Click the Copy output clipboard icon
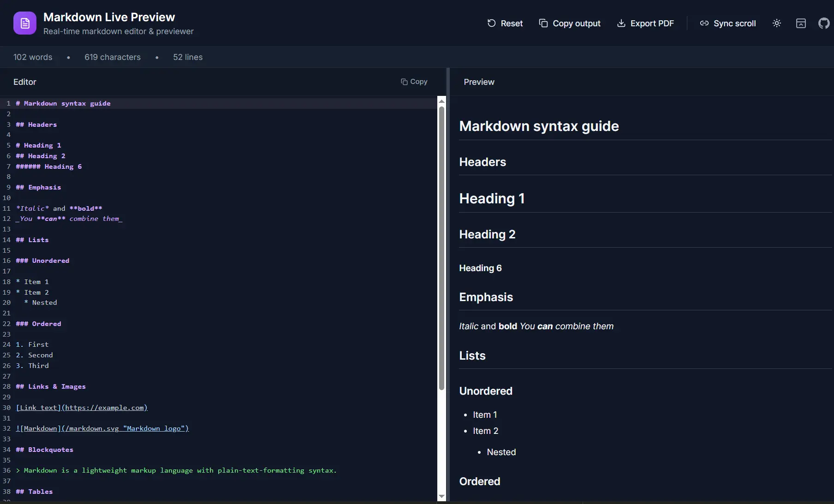The width and height of the screenshot is (834, 504). [x=543, y=23]
